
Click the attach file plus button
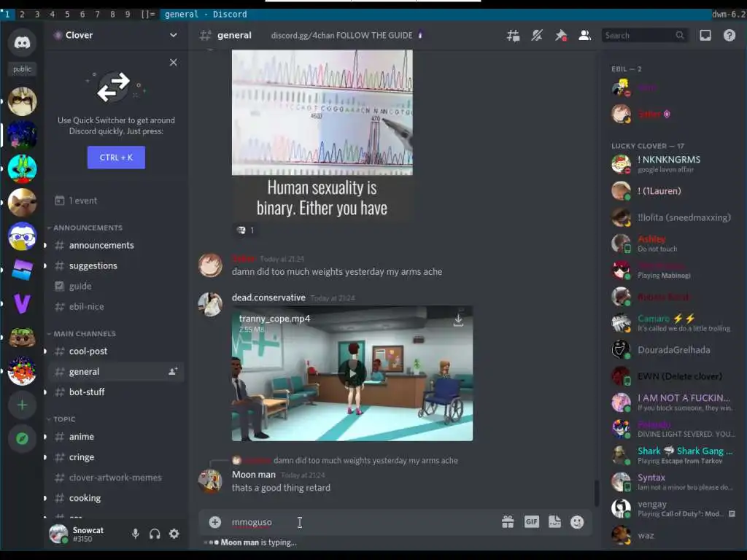point(215,522)
